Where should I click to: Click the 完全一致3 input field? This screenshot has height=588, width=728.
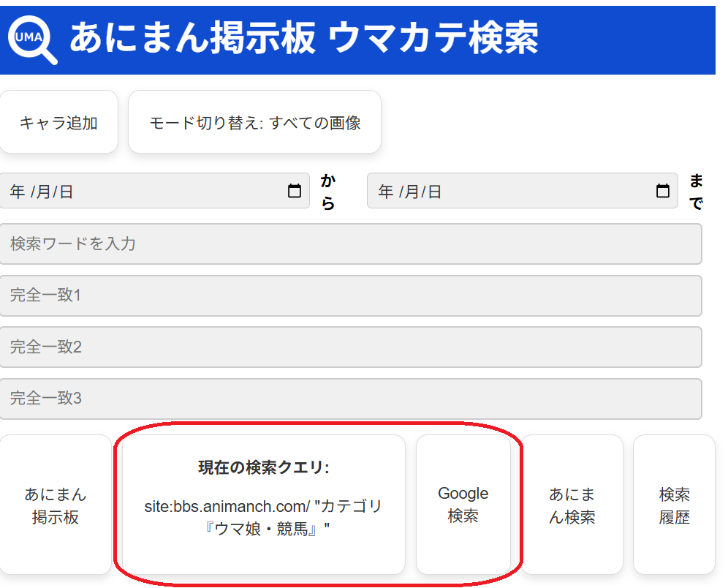[x=351, y=399]
